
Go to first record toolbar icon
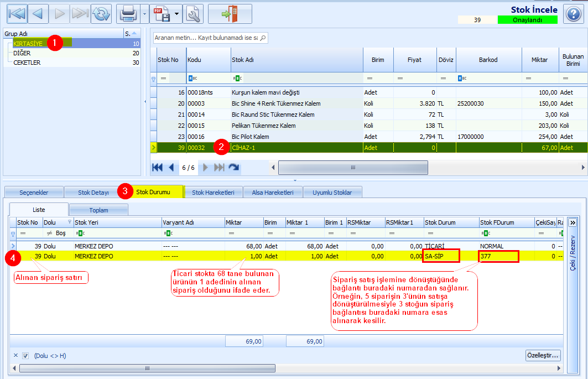point(17,14)
